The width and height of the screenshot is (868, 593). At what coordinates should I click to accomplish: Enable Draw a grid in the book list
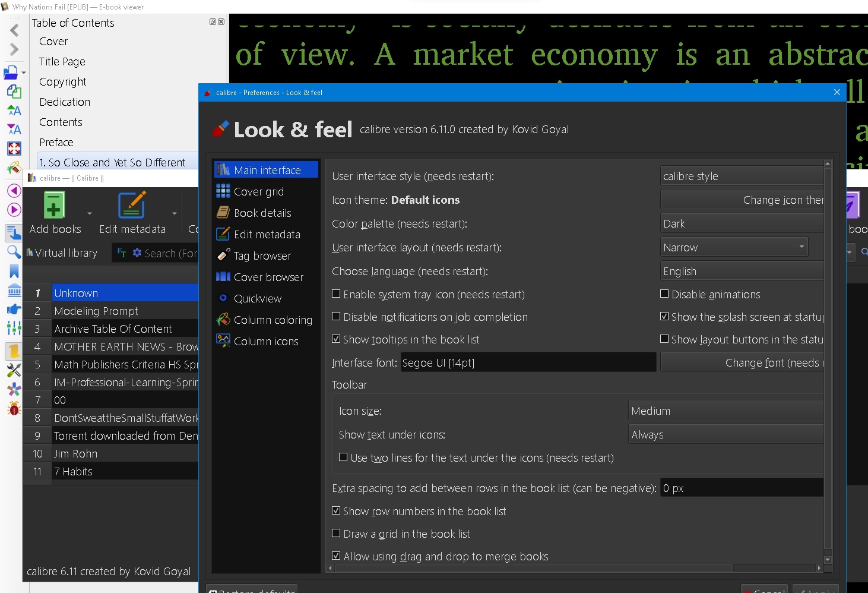tap(336, 533)
